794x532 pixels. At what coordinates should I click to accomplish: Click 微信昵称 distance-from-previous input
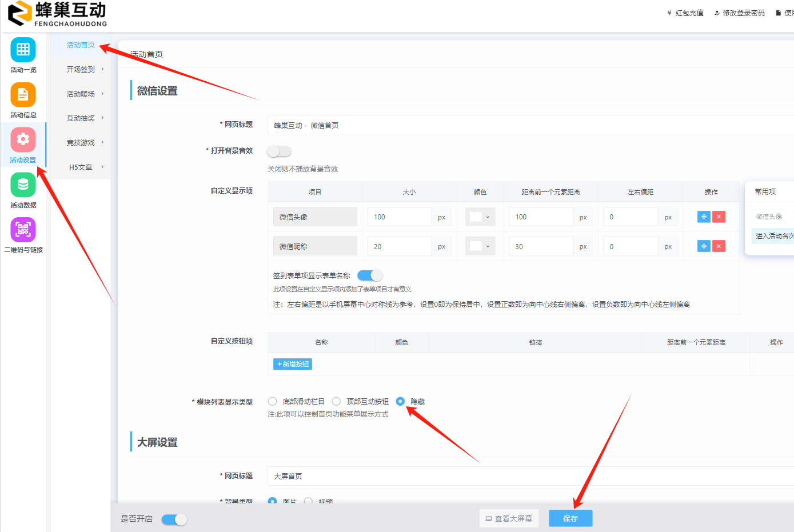point(541,246)
